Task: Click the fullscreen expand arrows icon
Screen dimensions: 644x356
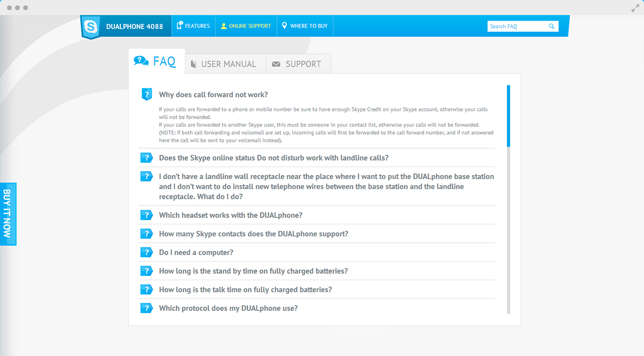Action: [635, 8]
